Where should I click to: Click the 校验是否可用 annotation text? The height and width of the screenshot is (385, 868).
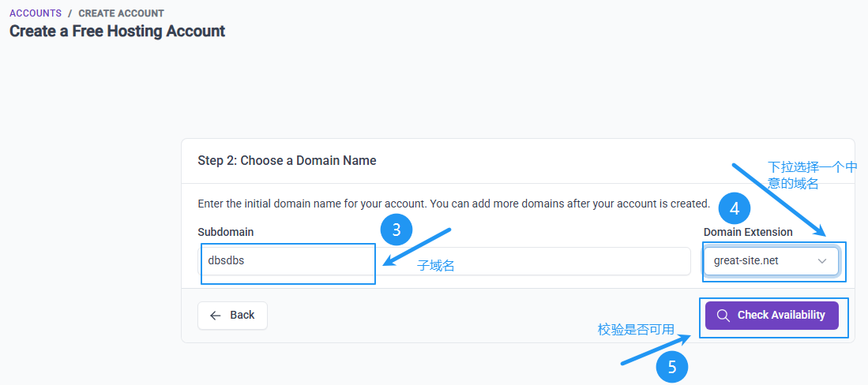point(636,331)
